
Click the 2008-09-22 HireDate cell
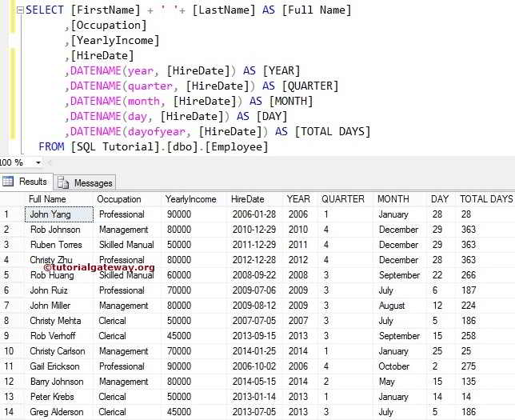pyautogui.click(x=254, y=275)
